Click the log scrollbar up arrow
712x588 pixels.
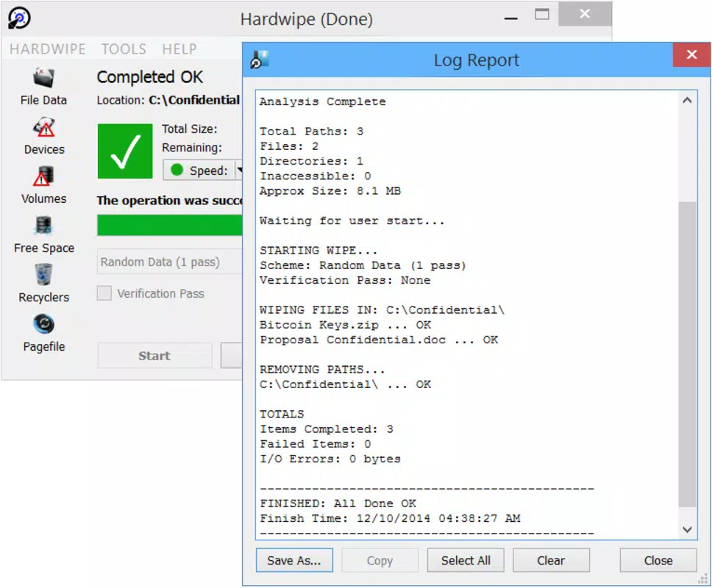(x=688, y=101)
